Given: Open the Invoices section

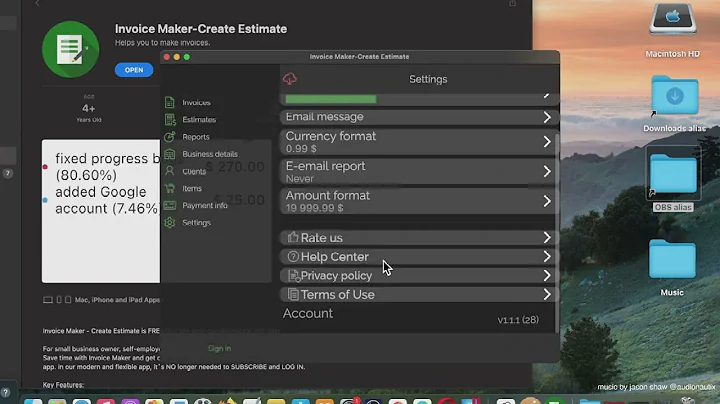Looking at the screenshot, I should pos(196,102).
